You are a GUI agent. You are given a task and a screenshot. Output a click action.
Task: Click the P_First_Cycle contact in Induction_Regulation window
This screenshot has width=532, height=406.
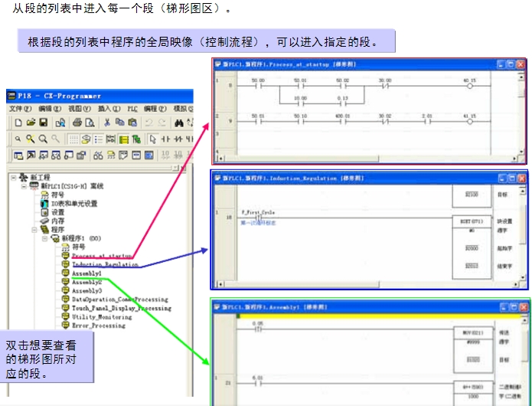(x=258, y=218)
